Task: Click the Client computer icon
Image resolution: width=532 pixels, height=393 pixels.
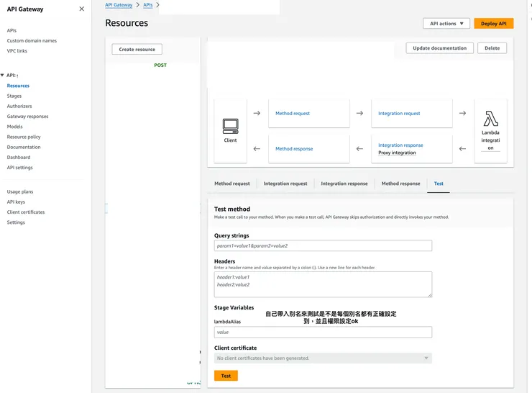Action: pos(230,127)
